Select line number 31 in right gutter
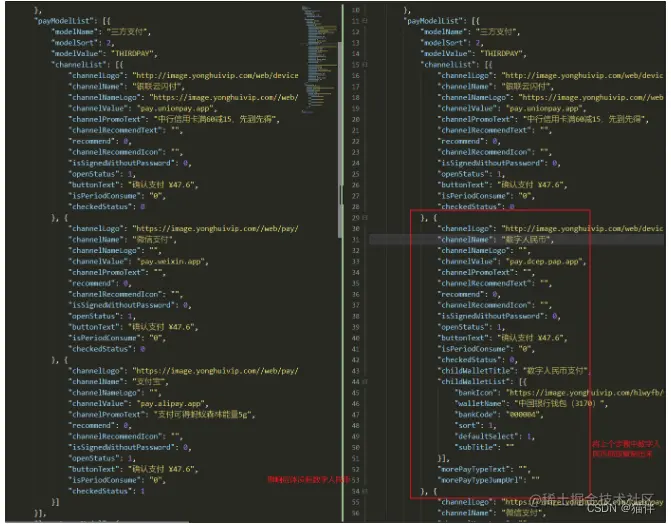The height and width of the screenshot is (524, 671). [356, 240]
